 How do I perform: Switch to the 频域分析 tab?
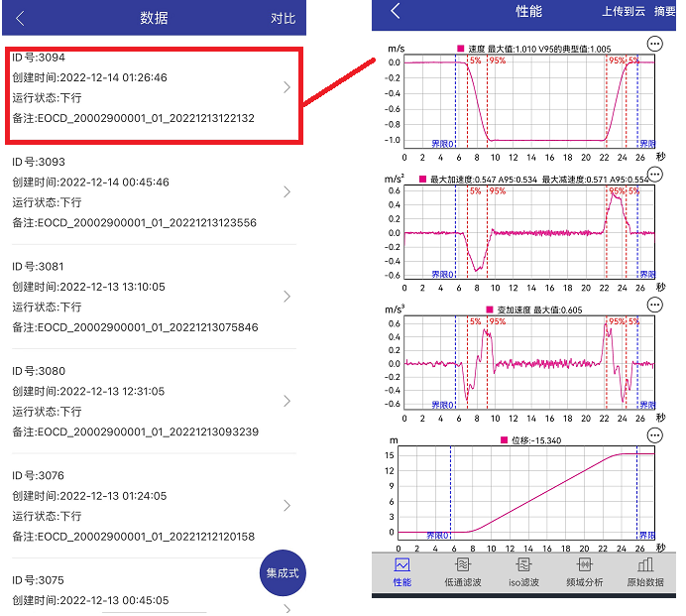pos(585,572)
